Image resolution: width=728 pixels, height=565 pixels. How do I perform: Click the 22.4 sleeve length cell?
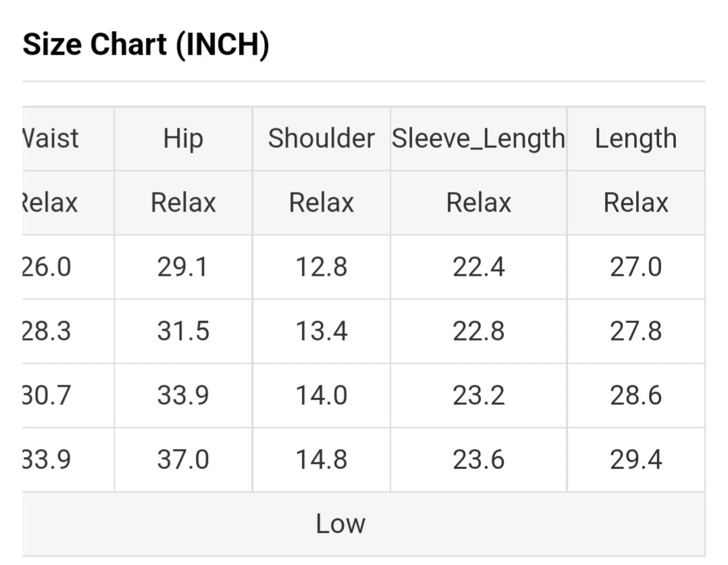click(x=478, y=268)
